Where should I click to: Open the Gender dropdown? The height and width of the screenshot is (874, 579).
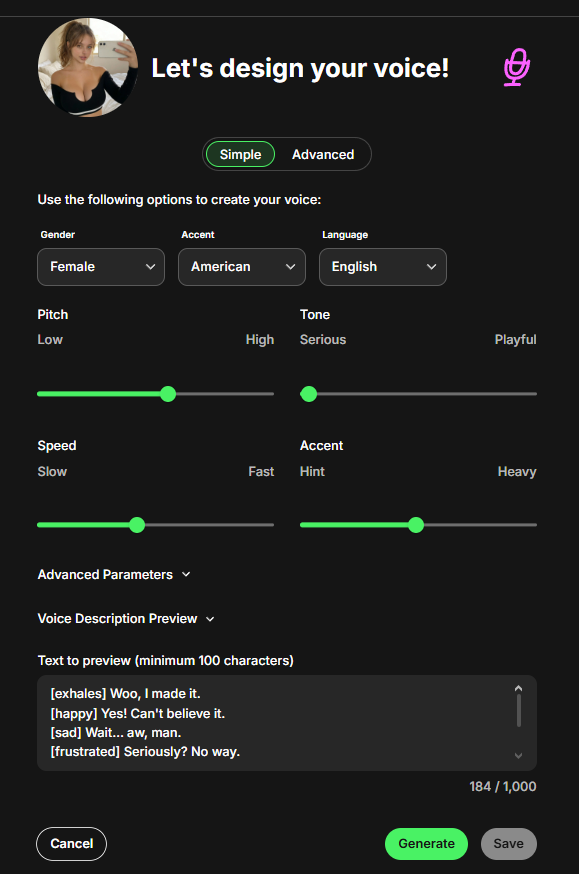[x=100, y=267]
